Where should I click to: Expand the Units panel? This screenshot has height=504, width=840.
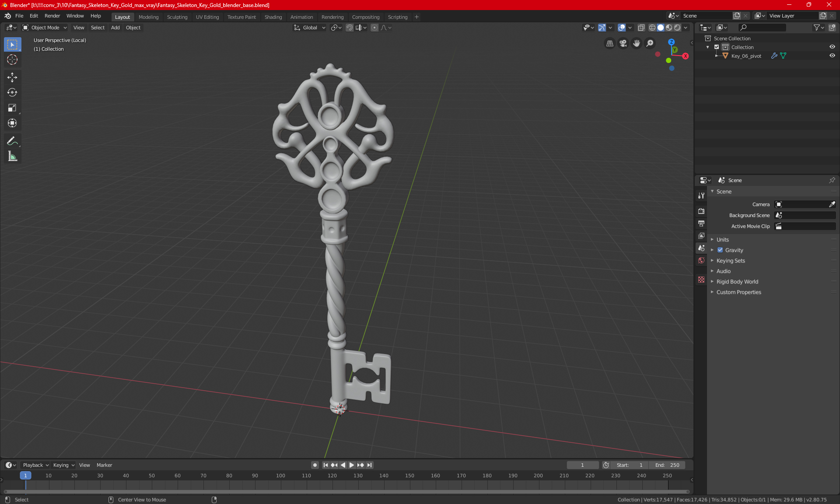click(x=723, y=240)
